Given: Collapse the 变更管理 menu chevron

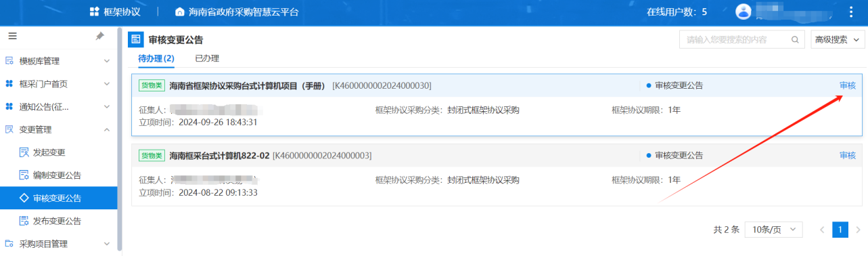Looking at the screenshot, I should pos(106,129).
